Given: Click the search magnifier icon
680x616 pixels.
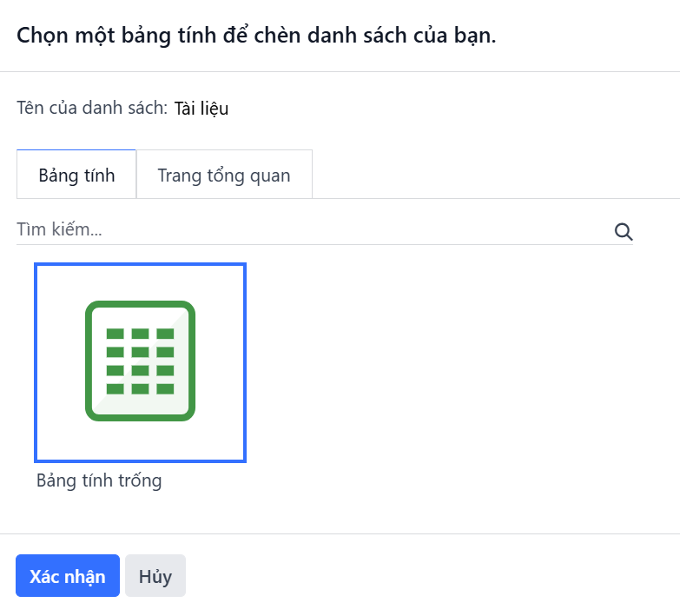Looking at the screenshot, I should [624, 232].
